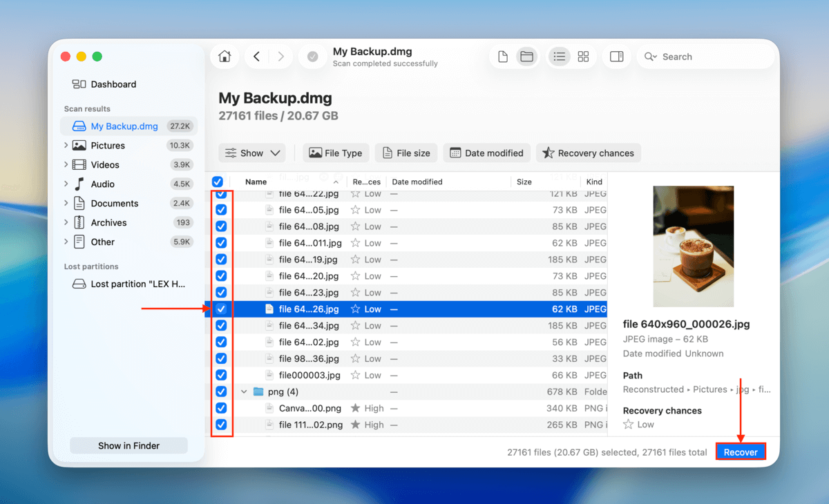Switch to list view
Screen dimensions: 829x504
tap(559, 56)
